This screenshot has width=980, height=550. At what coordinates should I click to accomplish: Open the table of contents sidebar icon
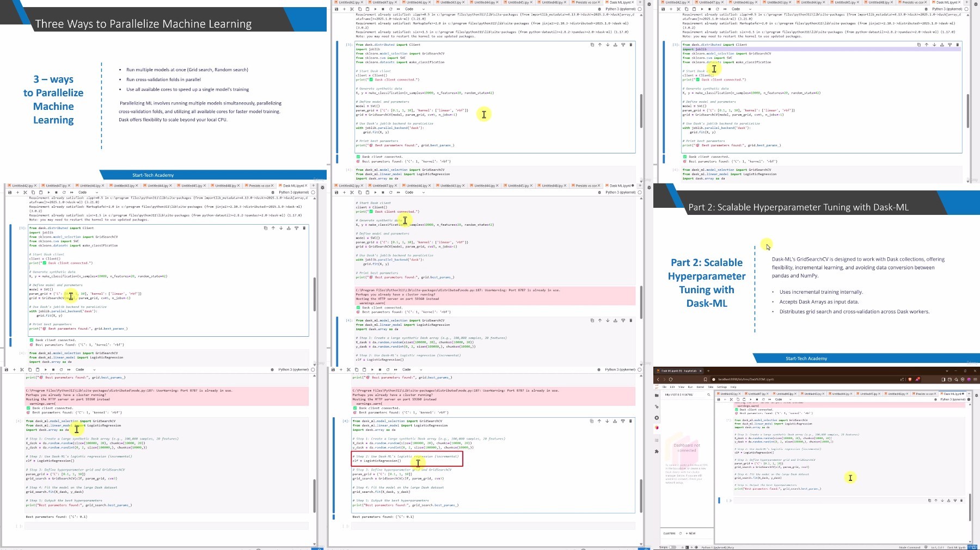click(657, 440)
